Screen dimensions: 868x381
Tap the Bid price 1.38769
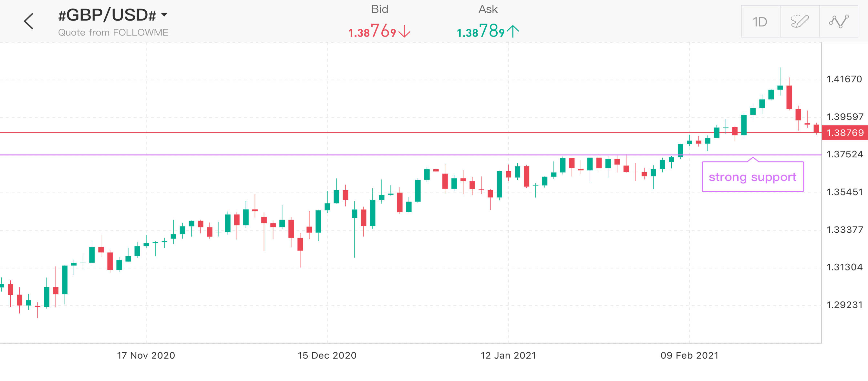click(x=372, y=31)
